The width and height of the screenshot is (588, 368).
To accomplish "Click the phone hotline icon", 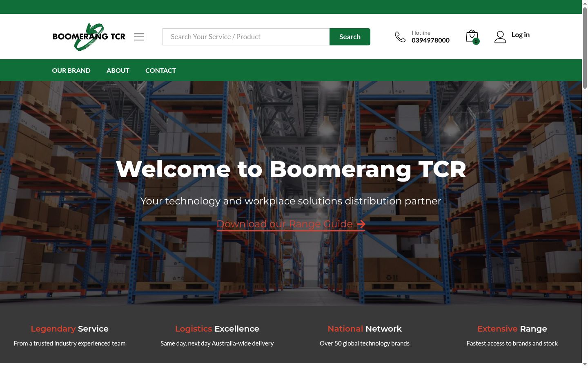I will click(400, 37).
